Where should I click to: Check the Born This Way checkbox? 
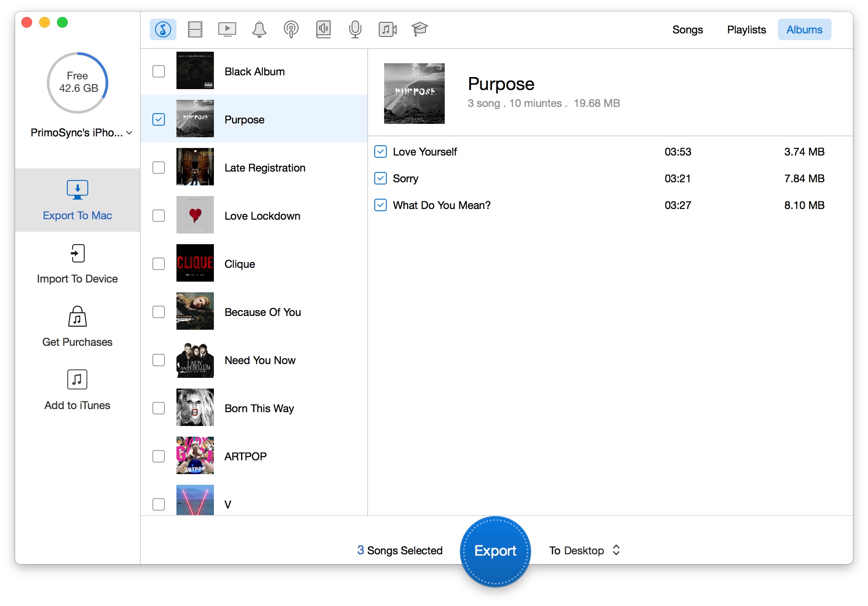pos(159,408)
